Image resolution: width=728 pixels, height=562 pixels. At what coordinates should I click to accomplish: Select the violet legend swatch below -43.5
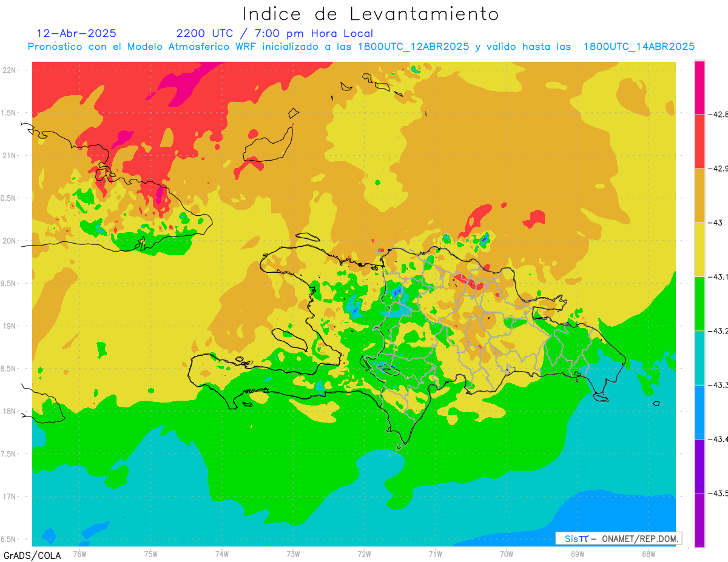[x=699, y=520]
